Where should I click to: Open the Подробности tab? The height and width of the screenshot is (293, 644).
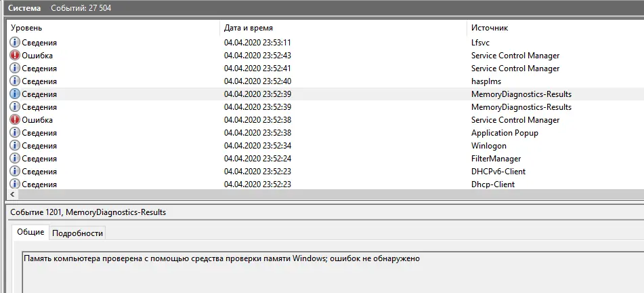[x=78, y=233]
